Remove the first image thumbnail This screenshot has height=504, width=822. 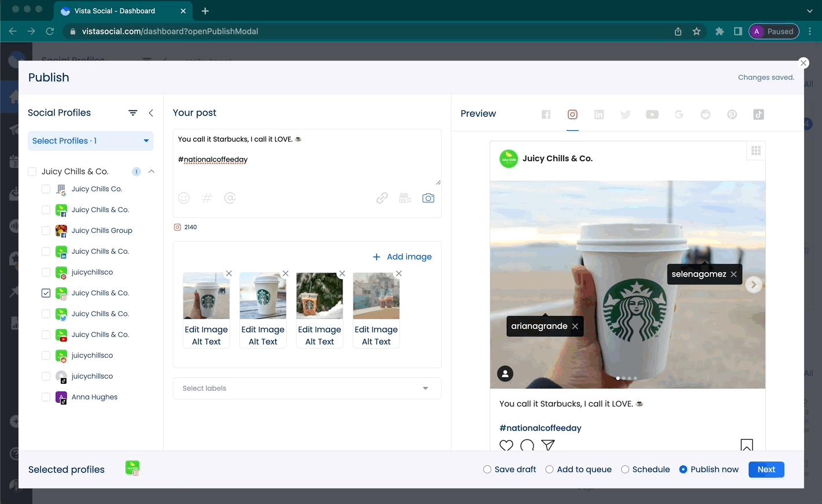tap(229, 273)
